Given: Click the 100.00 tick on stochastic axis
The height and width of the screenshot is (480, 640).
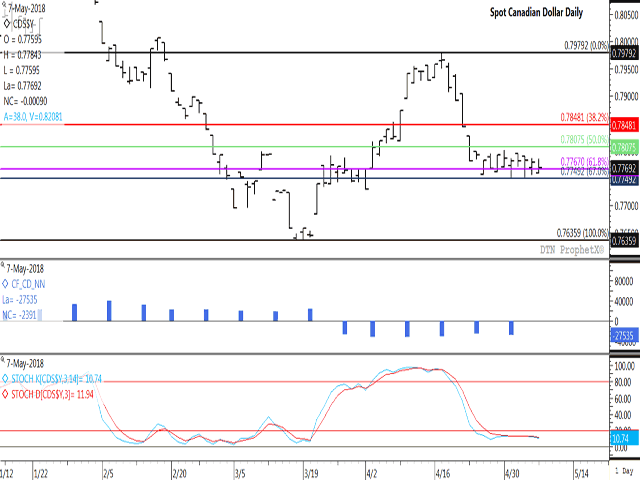Looking at the screenshot, I should click(x=625, y=366).
